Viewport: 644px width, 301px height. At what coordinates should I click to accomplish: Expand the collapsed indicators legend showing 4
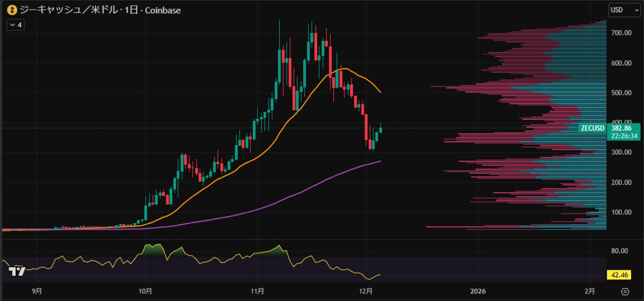(15, 25)
